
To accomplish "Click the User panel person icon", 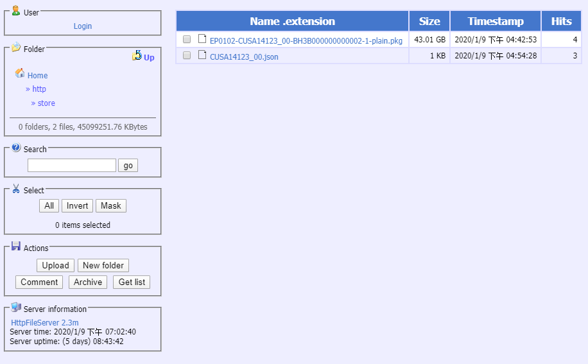I will [x=16, y=11].
